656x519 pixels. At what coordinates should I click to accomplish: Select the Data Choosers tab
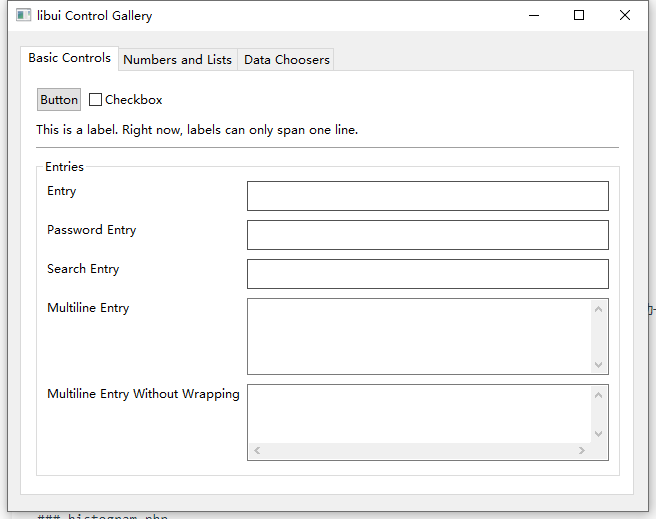click(286, 60)
